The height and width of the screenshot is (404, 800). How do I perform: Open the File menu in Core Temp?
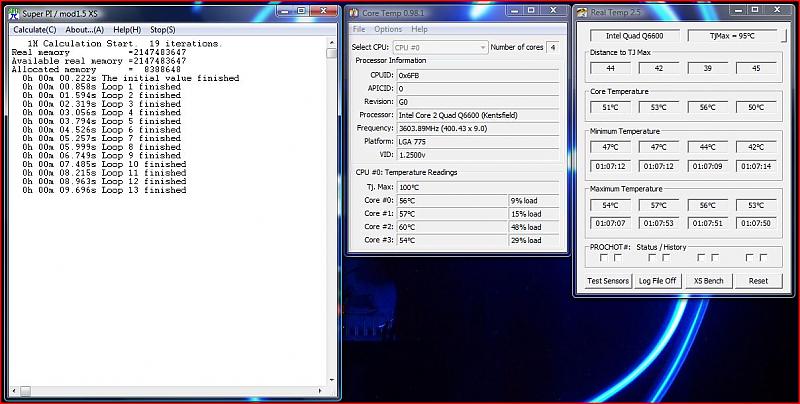(x=359, y=29)
